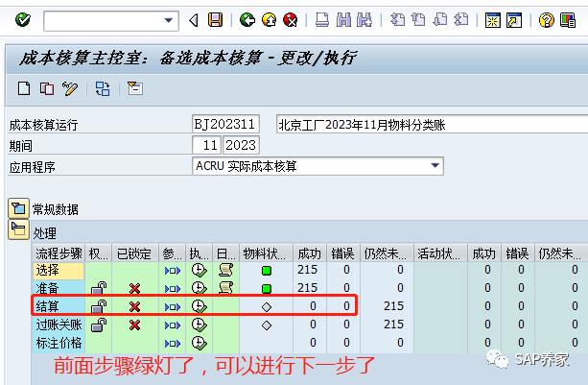Click the padlock icon in 过账关账 row
Screen dimensions: 588x385
(99, 325)
